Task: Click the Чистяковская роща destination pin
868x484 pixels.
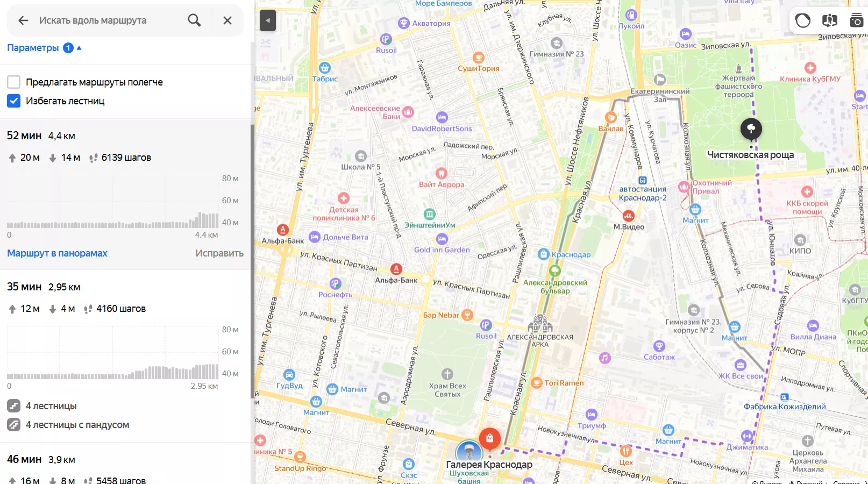Action: point(751,129)
